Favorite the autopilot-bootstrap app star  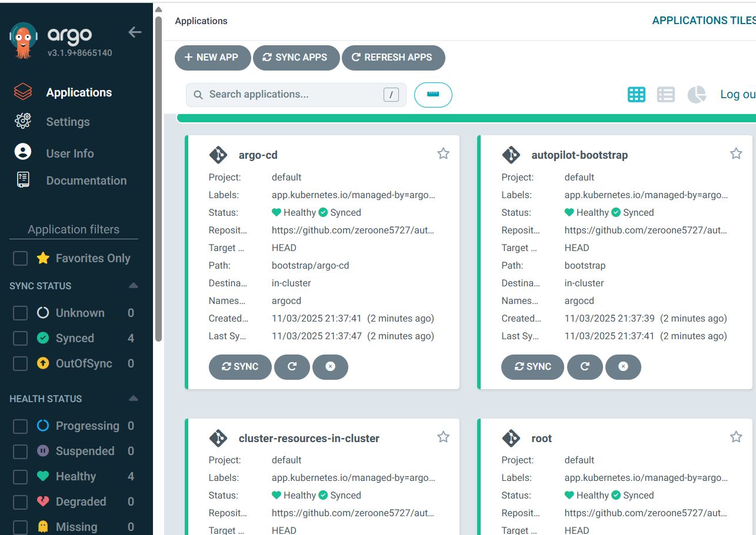point(736,153)
